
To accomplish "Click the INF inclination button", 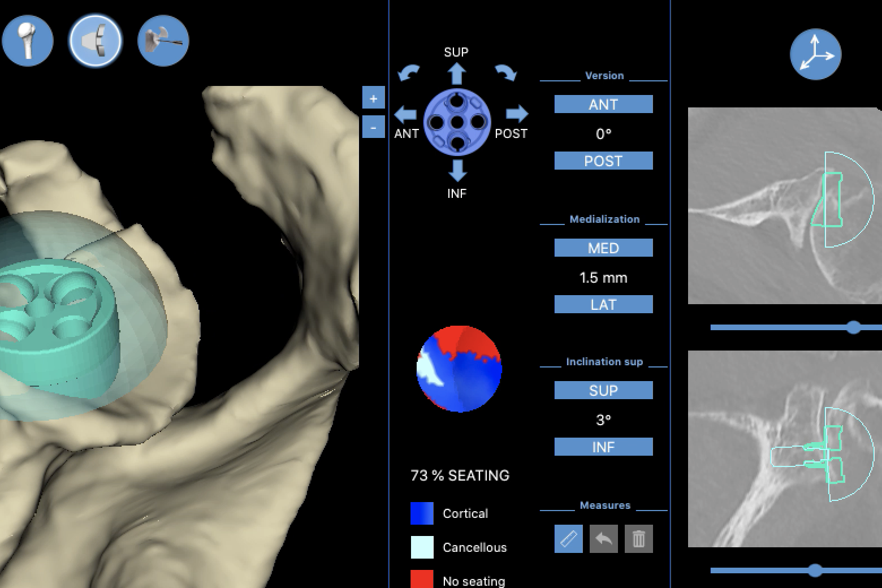I will click(x=603, y=447).
